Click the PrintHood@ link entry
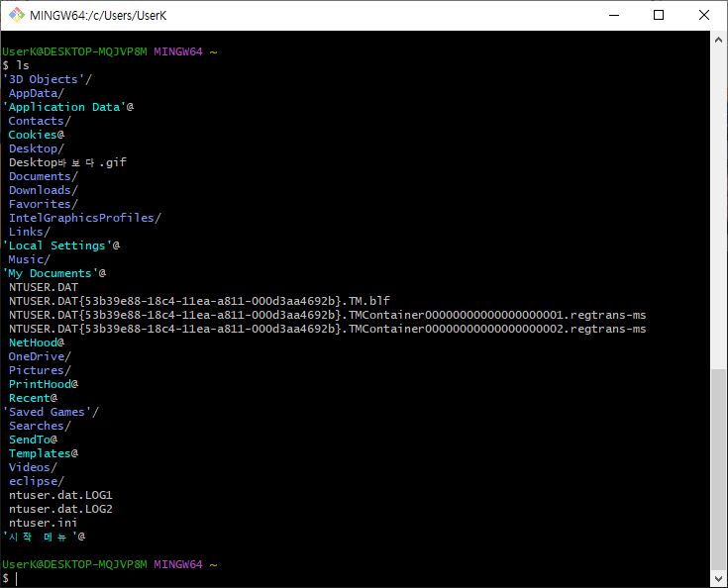 44,384
